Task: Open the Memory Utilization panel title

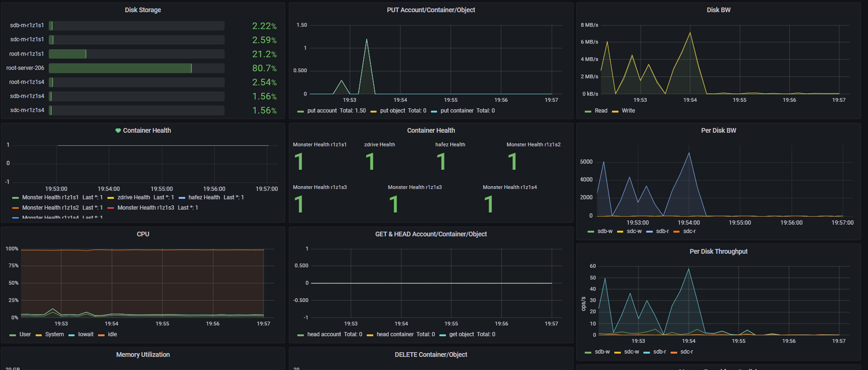Action: click(x=143, y=355)
